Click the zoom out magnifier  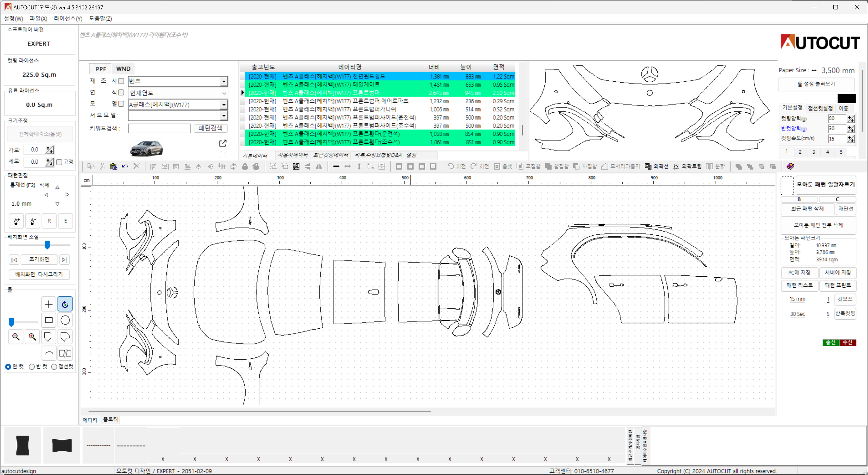click(x=16, y=337)
